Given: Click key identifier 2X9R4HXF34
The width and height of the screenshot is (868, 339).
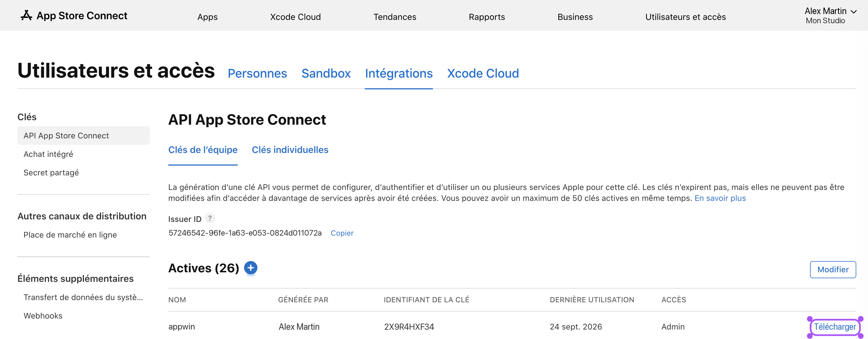Looking at the screenshot, I should pyautogui.click(x=409, y=327).
